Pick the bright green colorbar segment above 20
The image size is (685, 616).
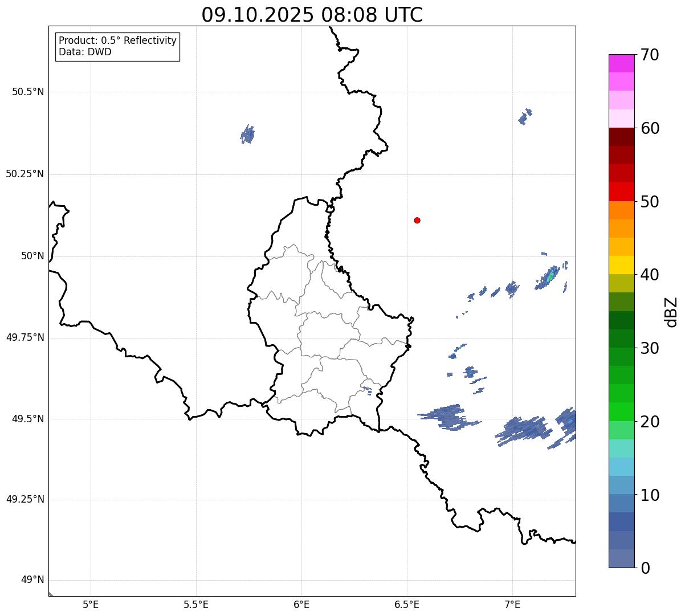coord(621,411)
